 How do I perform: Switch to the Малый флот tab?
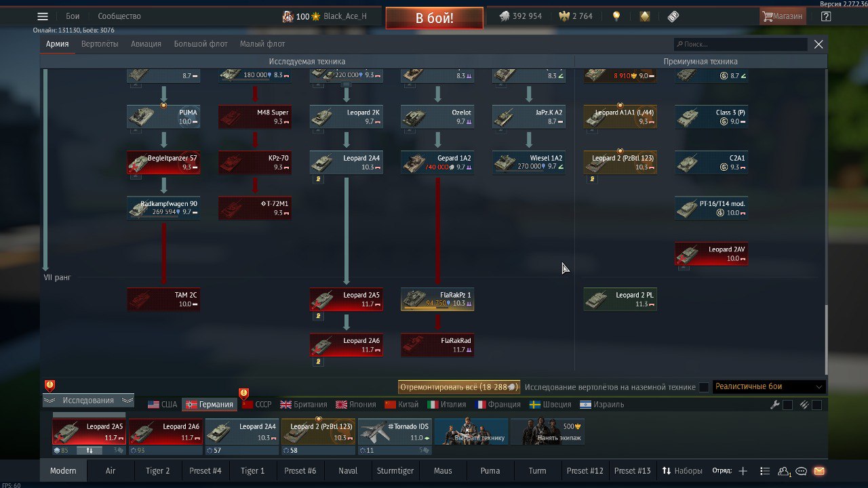[x=262, y=44]
